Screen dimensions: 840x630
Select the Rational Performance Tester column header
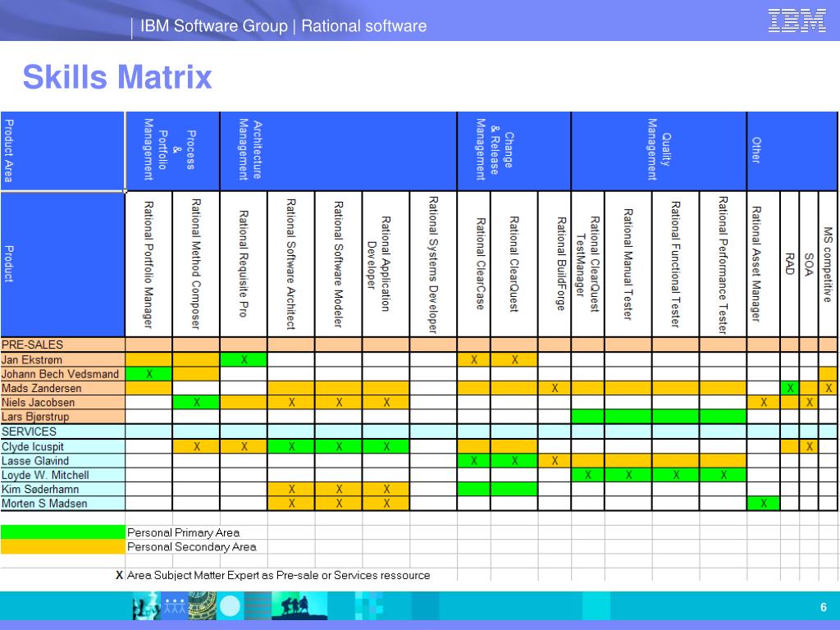pos(723,264)
